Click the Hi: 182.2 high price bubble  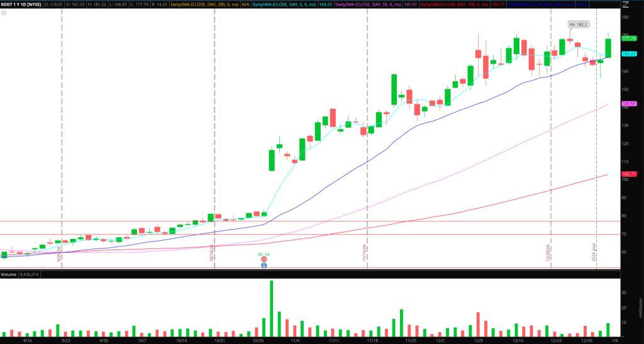pos(578,25)
